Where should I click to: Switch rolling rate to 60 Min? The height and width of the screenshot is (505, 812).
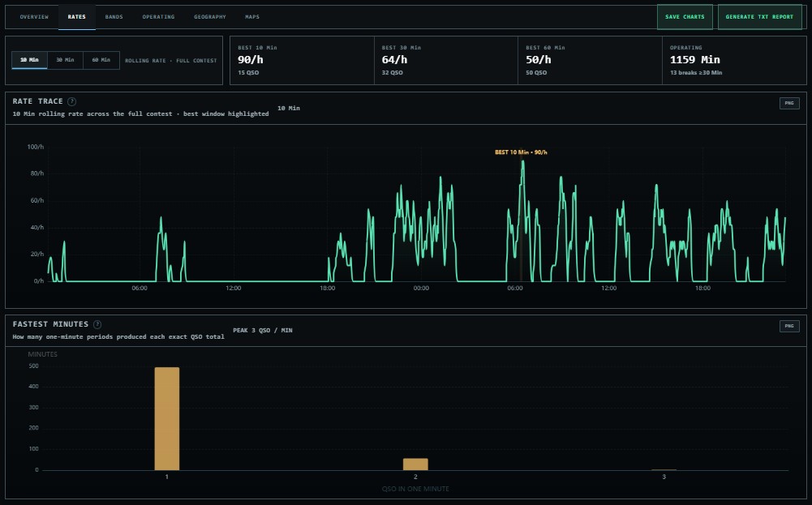101,60
